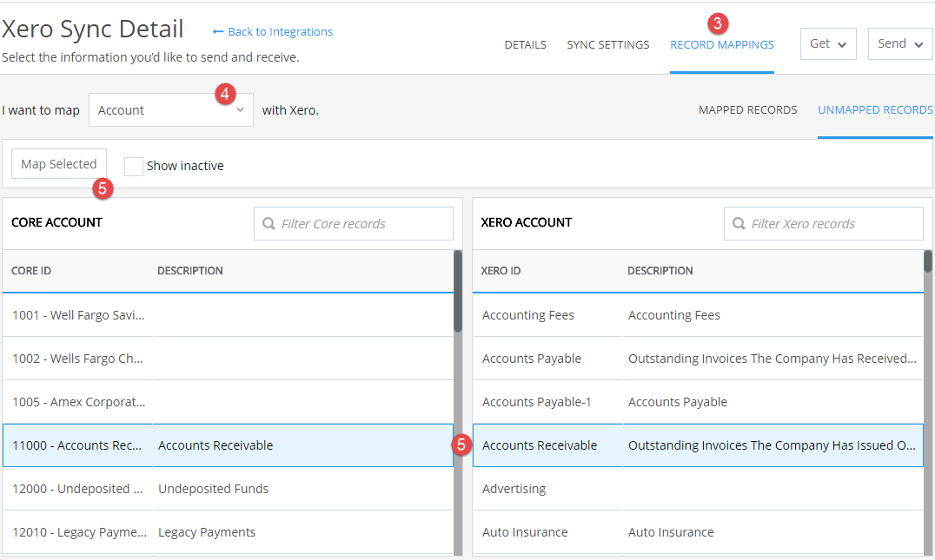935x560 pixels.
Task: Select the Record Mappings tab
Action: click(722, 44)
